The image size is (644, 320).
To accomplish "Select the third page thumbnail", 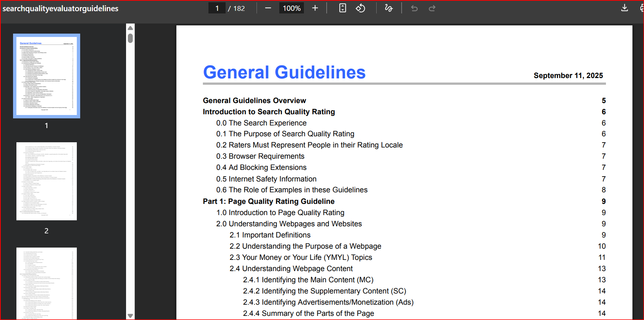I will tap(47, 283).
